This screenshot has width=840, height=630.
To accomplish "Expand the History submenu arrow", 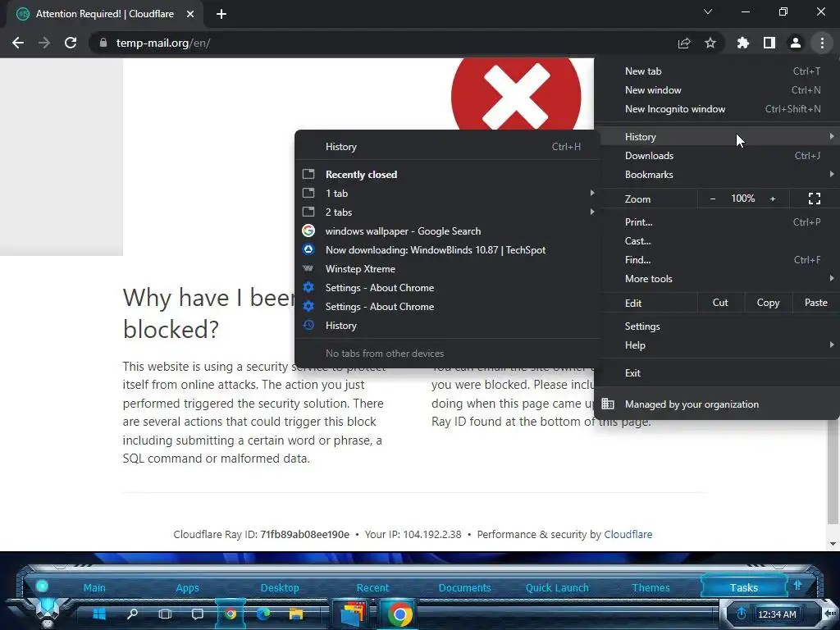I will (832, 137).
